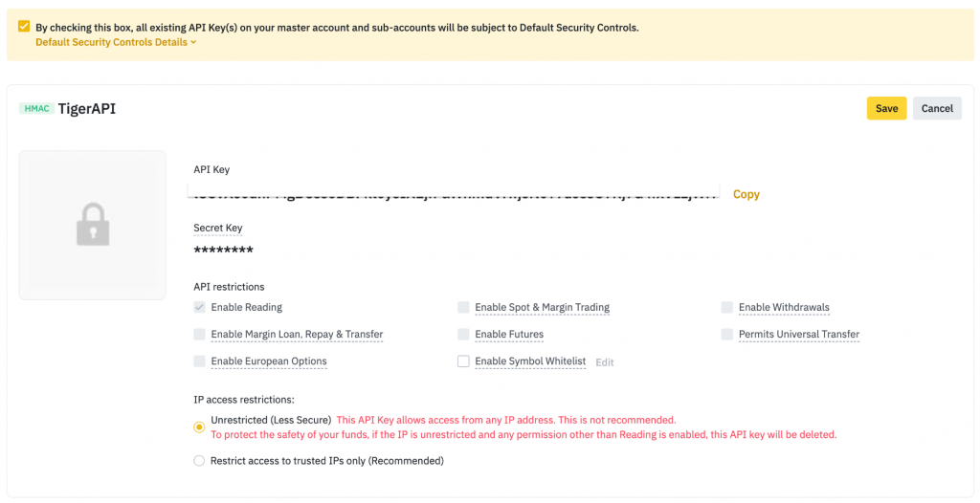Check the Enable Futures box

click(463, 334)
